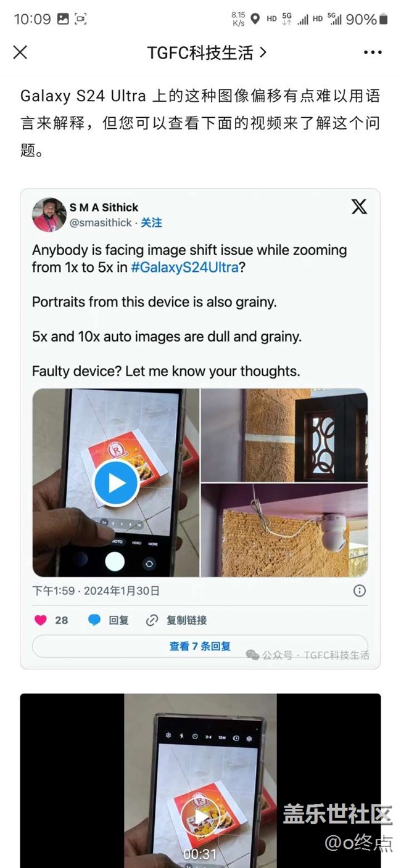Tap the tweet info circle icon
The height and width of the screenshot is (868, 401).
point(360,591)
